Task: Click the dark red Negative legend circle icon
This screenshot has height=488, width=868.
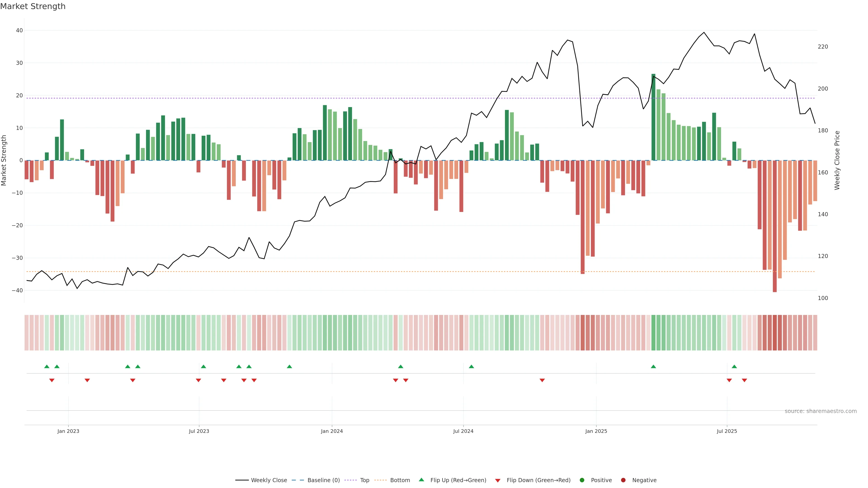Action: pos(623,480)
